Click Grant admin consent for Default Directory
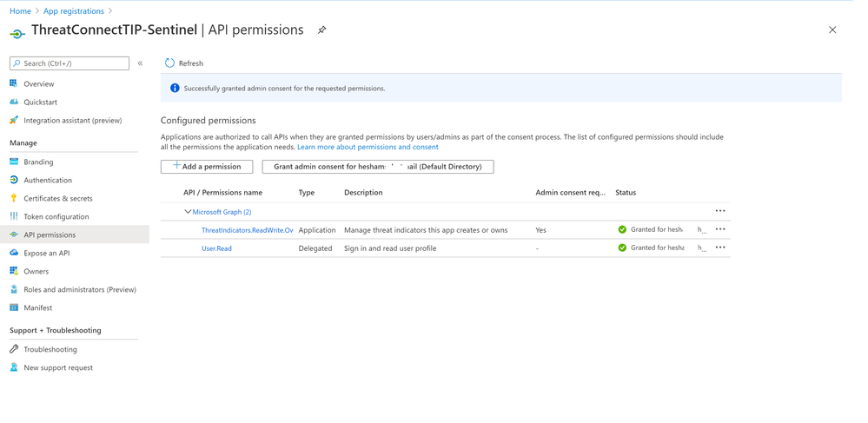This screenshot has width=868, height=423. [x=378, y=167]
